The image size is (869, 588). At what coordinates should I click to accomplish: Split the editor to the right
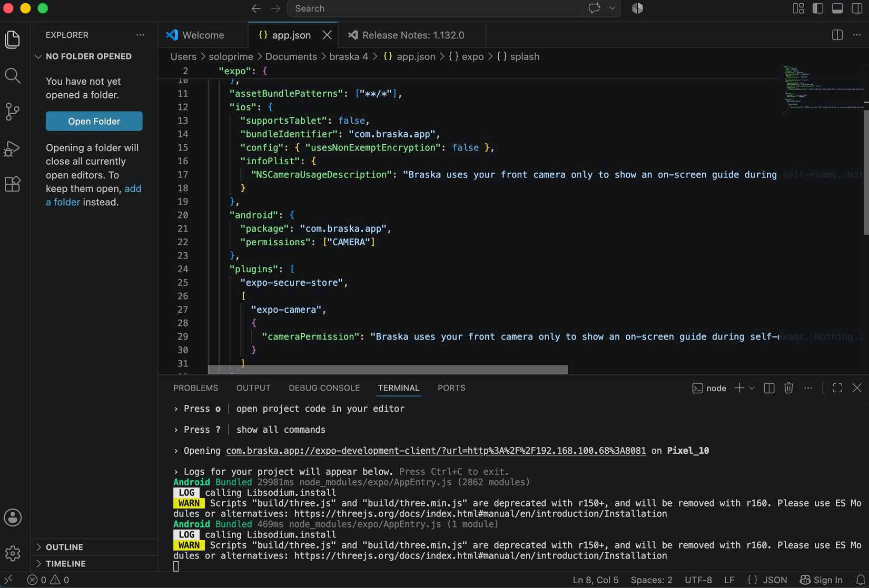click(837, 35)
